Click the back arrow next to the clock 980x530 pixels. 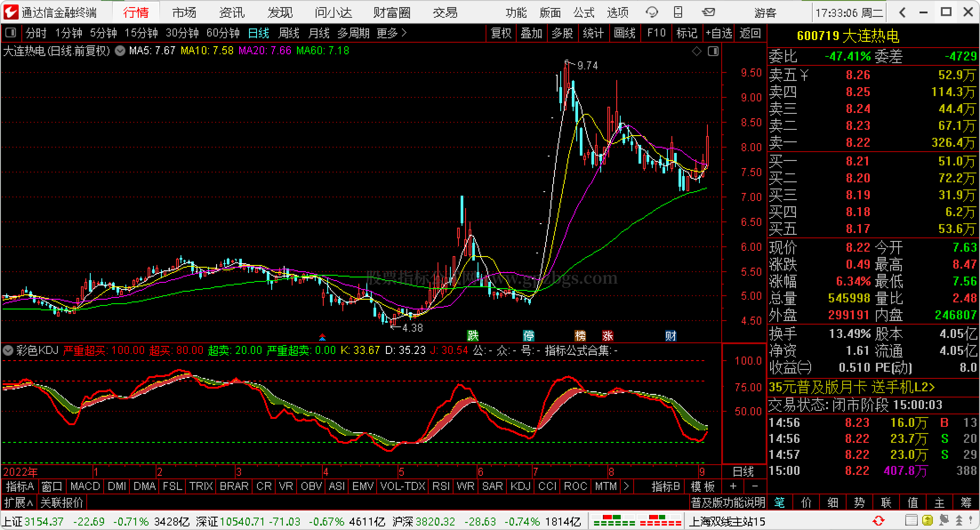click(902, 12)
